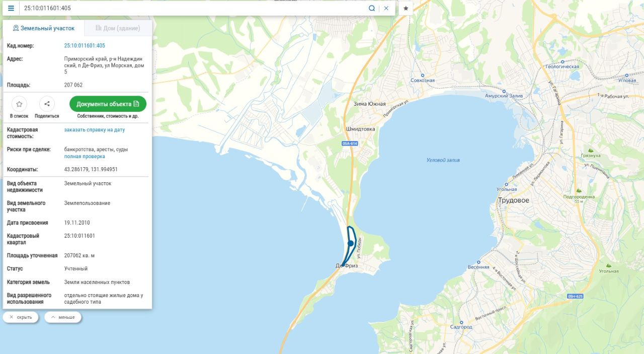The image size is (644, 354).
Task: Select the Земельный участок tab
Action: (x=44, y=28)
